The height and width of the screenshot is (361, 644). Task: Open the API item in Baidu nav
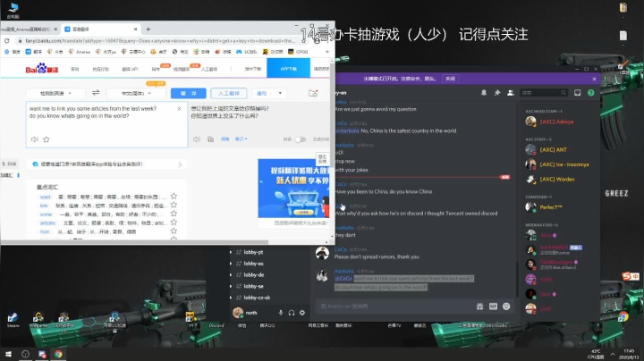click(x=130, y=69)
